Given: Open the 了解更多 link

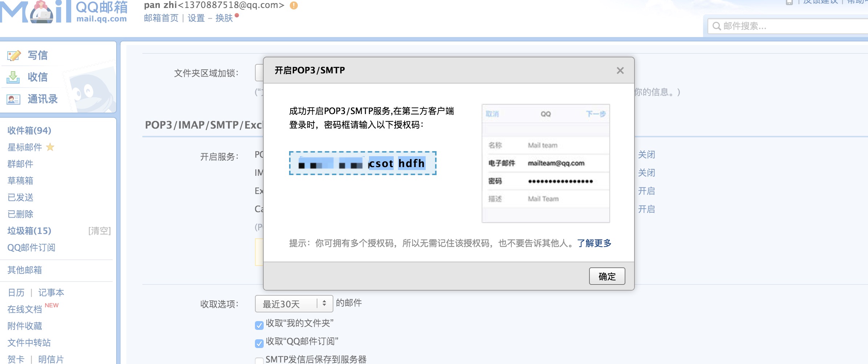Looking at the screenshot, I should (594, 243).
